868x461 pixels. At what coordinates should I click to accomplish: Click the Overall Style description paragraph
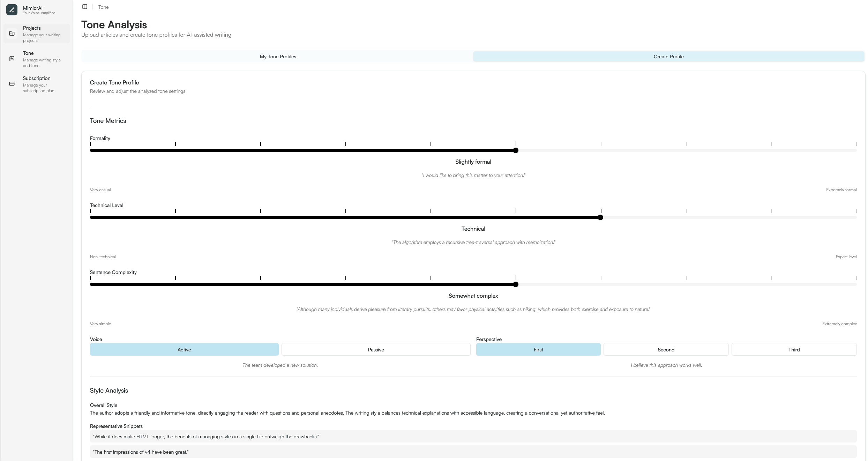click(347, 413)
